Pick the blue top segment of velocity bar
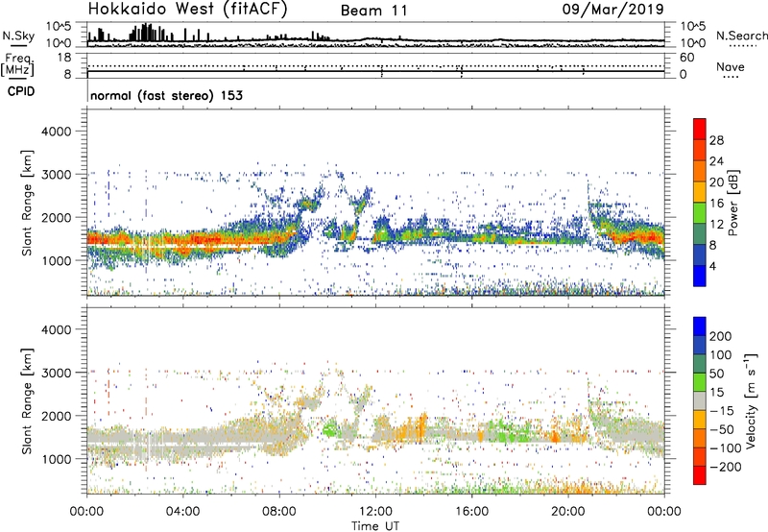 click(x=700, y=326)
